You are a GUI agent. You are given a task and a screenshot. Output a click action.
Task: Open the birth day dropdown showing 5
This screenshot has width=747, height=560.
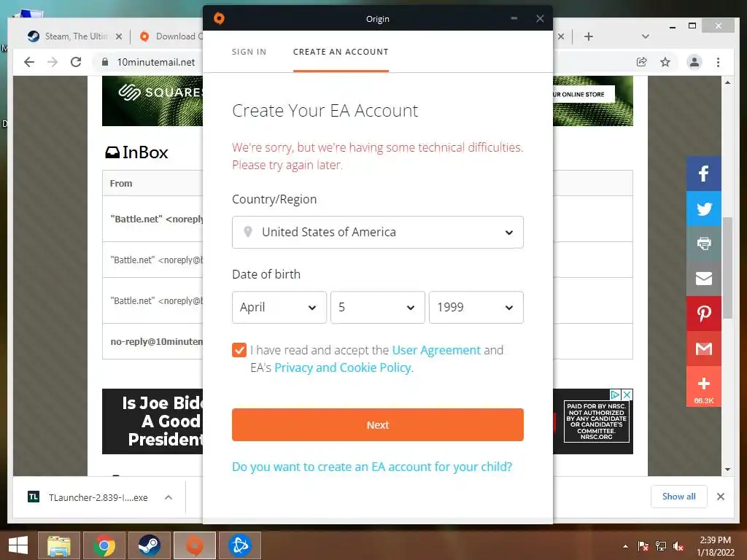tap(378, 307)
